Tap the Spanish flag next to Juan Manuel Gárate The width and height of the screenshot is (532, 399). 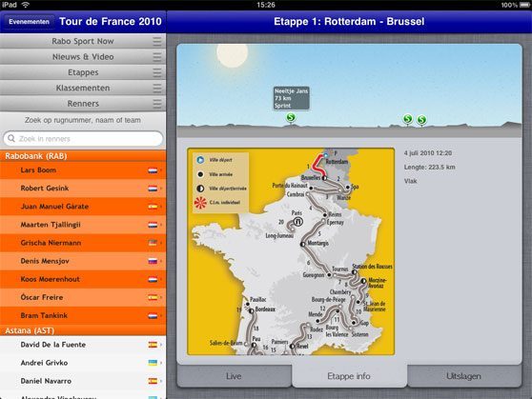153,207
